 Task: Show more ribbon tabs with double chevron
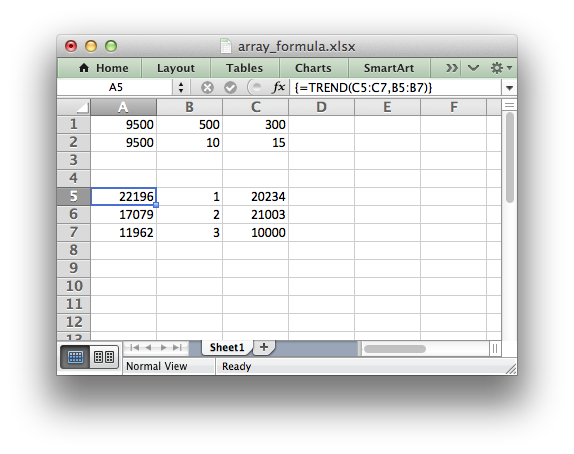pyautogui.click(x=451, y=68)
